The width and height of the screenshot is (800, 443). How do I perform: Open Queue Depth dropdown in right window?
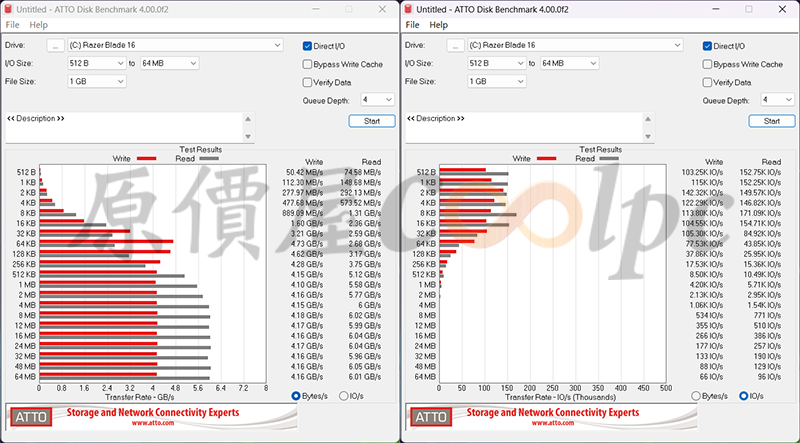click(777, 100)
